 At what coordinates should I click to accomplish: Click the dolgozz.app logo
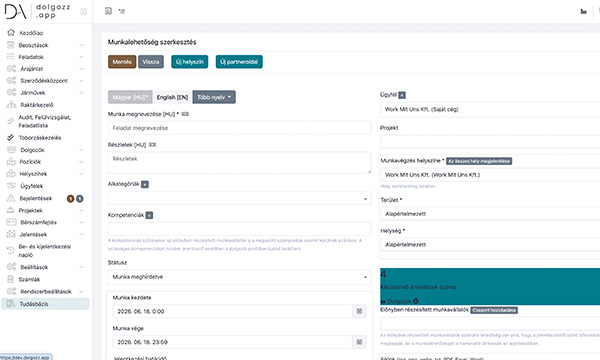click(x=38, y=11)
